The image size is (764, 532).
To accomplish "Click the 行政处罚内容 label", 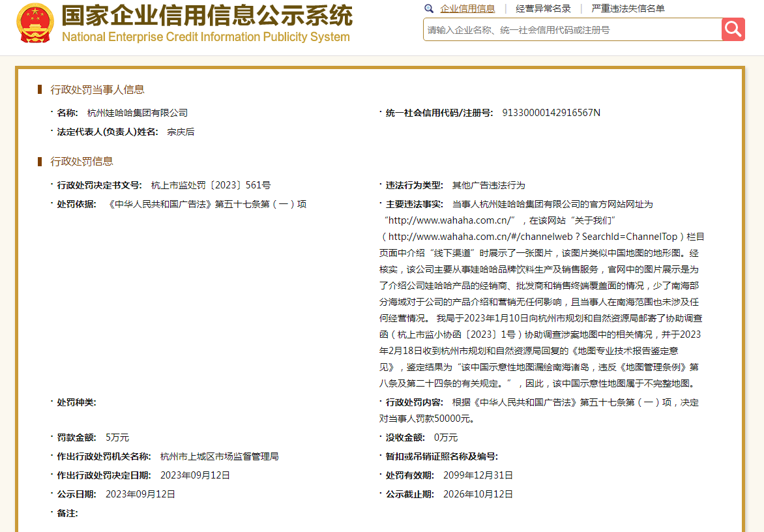I will (414, 402).
